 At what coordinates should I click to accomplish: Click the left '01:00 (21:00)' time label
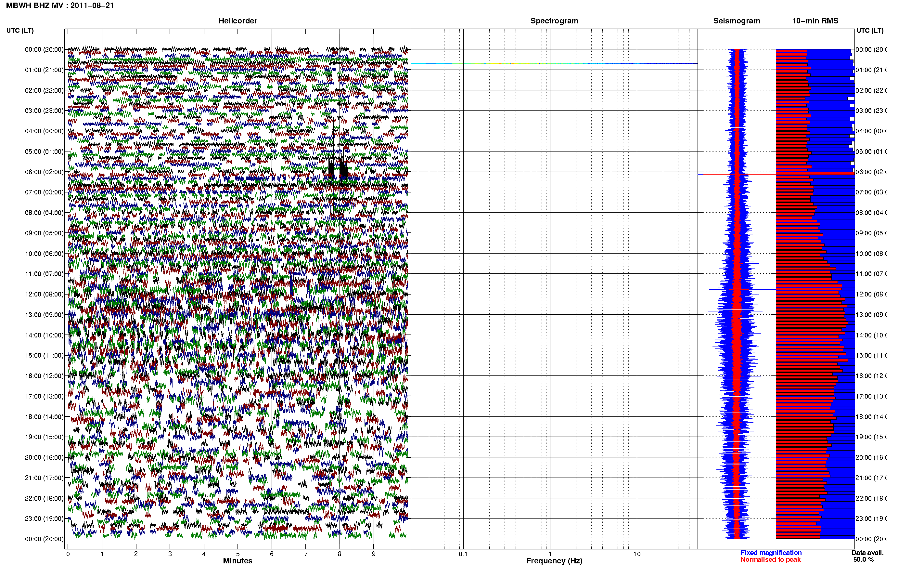(x=44, y=70)
